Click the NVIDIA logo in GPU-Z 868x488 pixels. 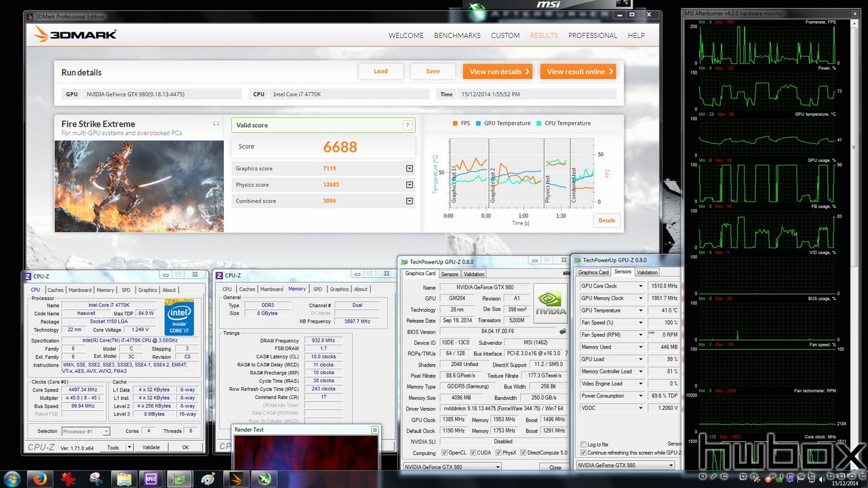[551, 302]
